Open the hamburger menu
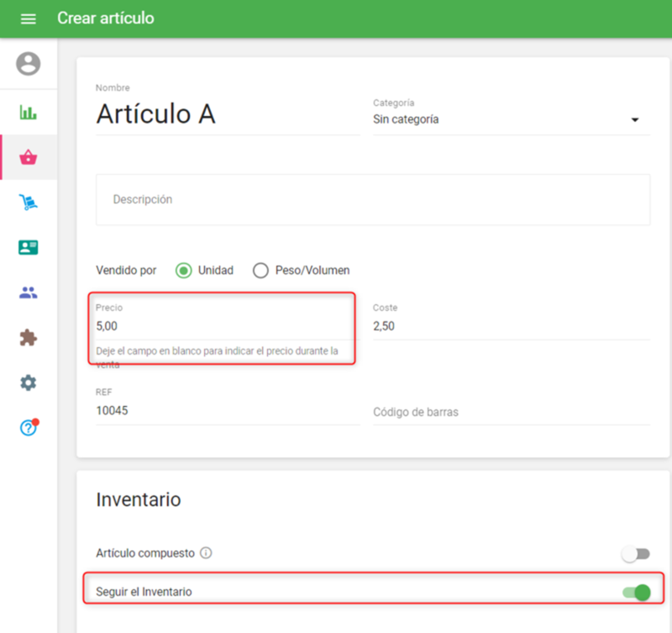Image resolution: width=672 pixels, height=633 pixels. pos(28,18)
